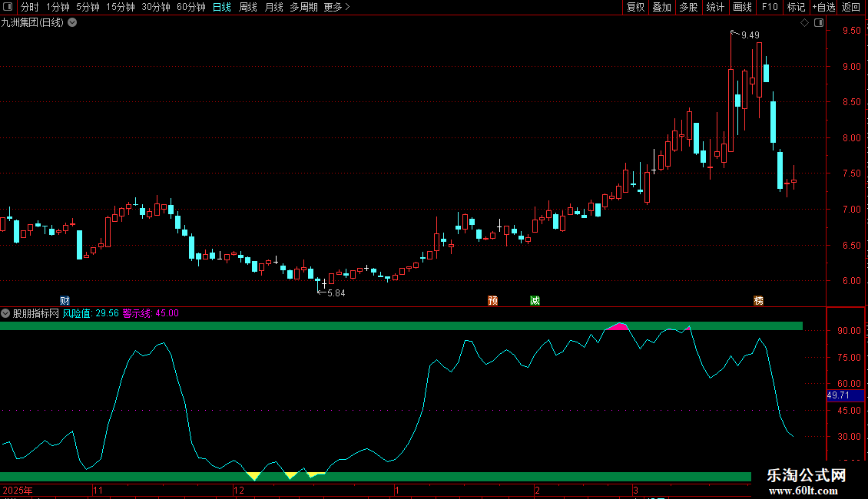Expand the 股朋指标网 indicator dropdown

(5, 313)
